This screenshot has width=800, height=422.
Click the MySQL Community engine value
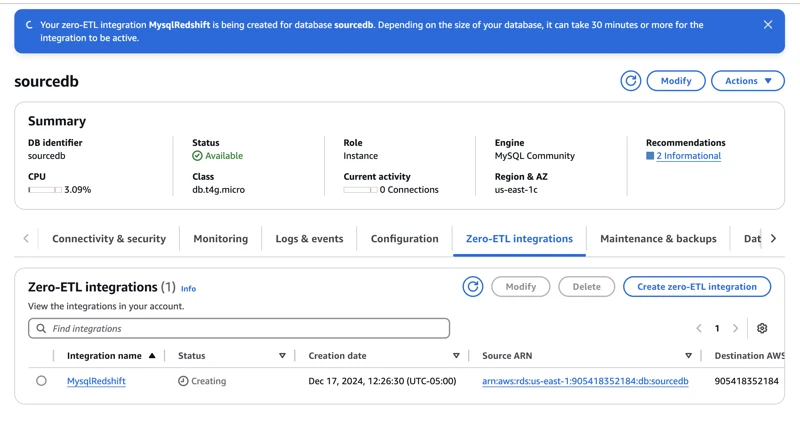point(534,156)
